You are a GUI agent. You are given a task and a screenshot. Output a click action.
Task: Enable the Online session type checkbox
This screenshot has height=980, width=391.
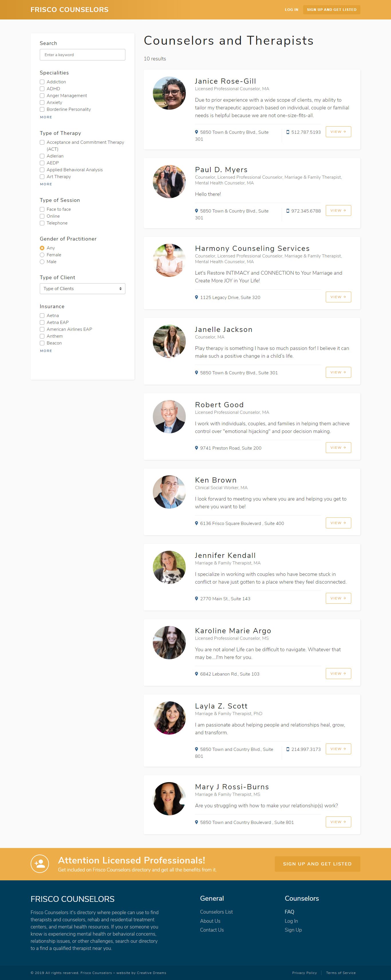click(42, 217)
